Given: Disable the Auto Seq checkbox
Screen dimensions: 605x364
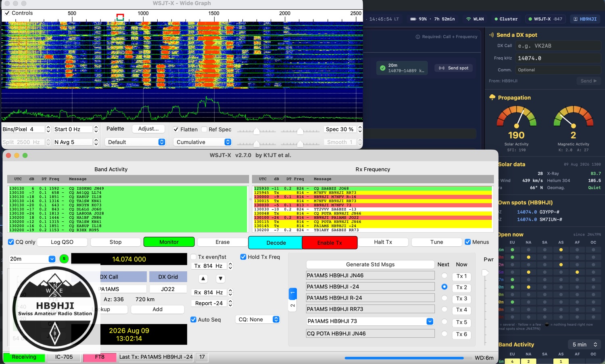Looking at the screenshot, I should [193, 320].
